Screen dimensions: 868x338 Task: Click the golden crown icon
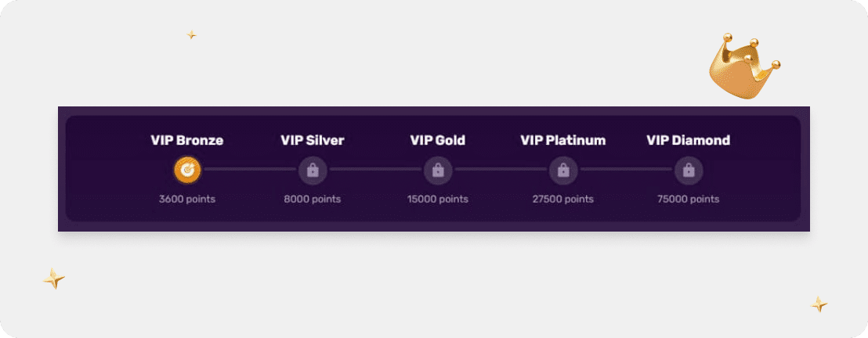[x=743, y=68]
